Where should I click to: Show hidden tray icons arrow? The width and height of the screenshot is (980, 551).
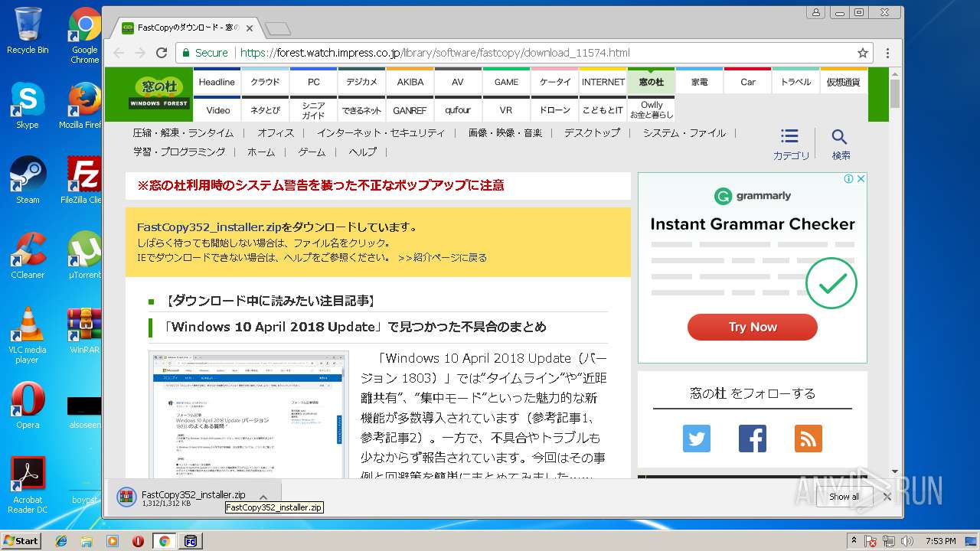(x=854, y=541)
